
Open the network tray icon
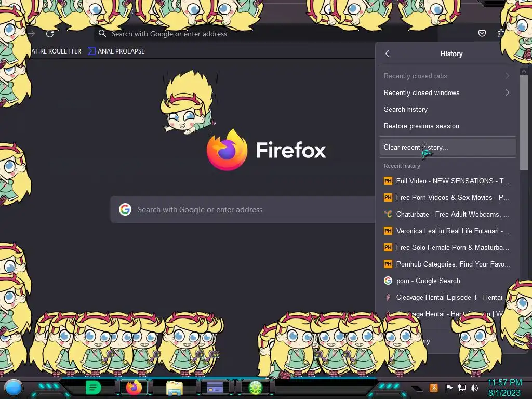[462, 388]
